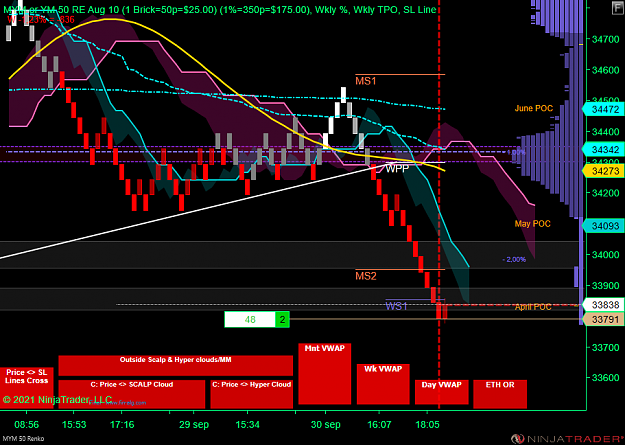
Task: Click the 18:05 time axis label
Action: tap(428, 425)
